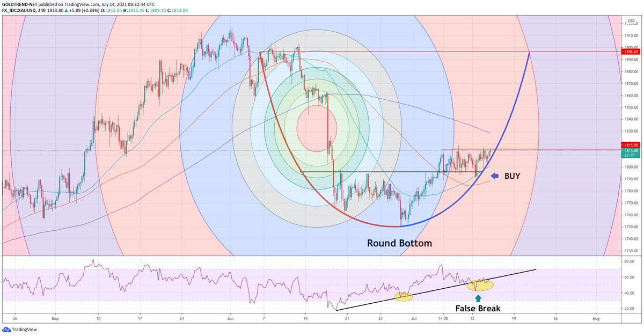Click the 27:17 countdown timer label
Image resolution: width=644 pixels, height=336 pixels.
tap(629, 157)
